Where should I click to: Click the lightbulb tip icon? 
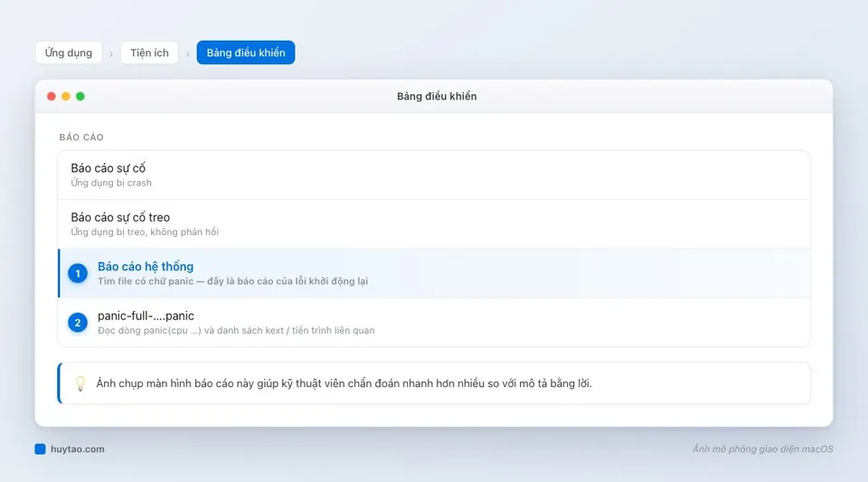80,383
